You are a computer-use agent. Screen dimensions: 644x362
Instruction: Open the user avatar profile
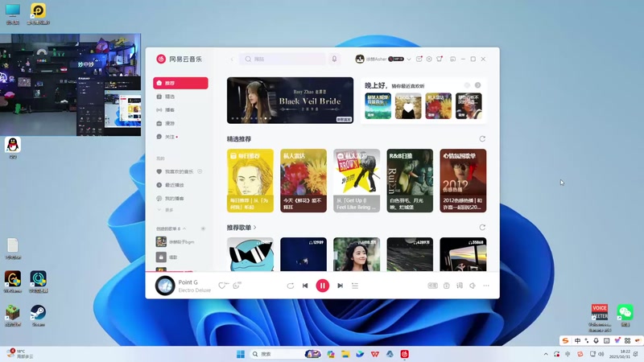(360, 59)
